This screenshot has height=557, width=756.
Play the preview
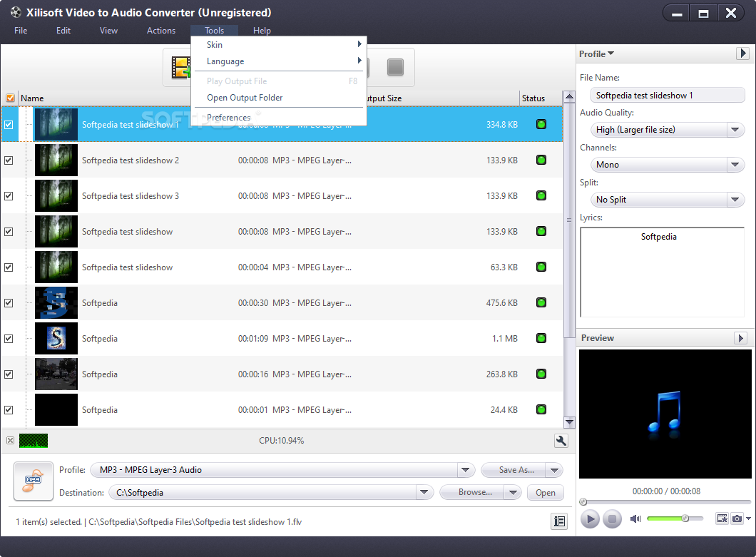pyautogui.click(x=590, y=519)
